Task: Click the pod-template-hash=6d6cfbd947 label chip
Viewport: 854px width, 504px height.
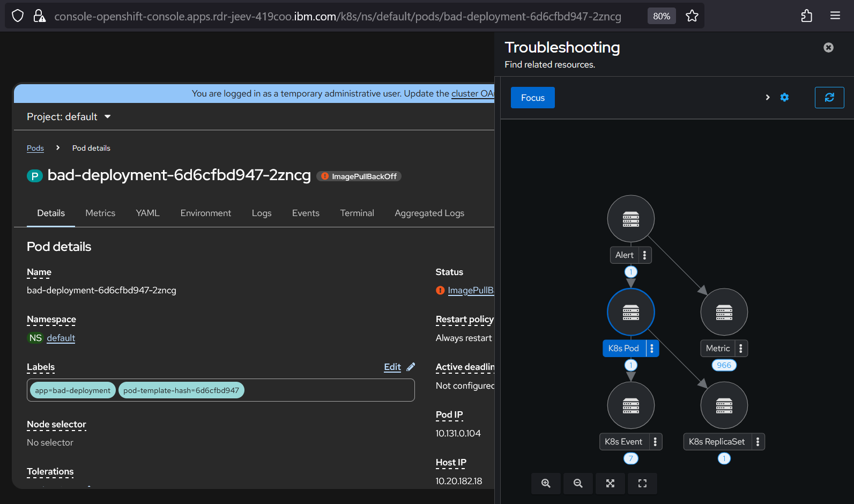Action: click(181, 390)
